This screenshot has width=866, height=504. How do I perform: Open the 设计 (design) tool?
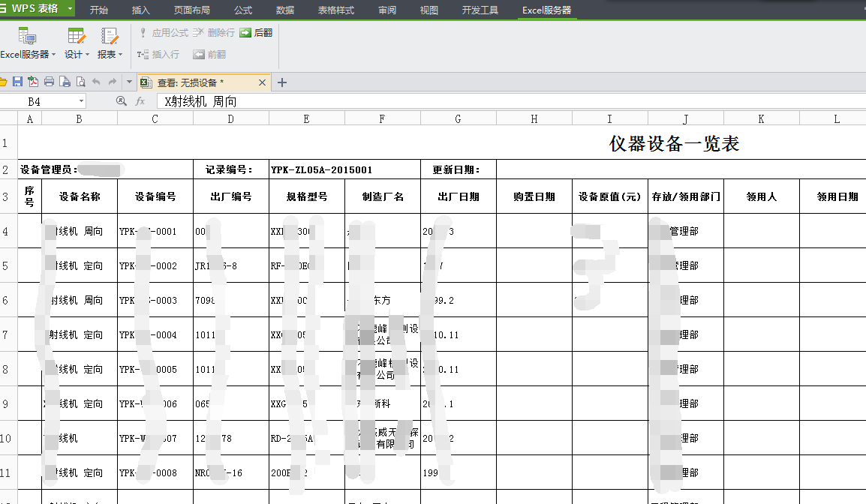pyautogui.click(x=77, y=43)
